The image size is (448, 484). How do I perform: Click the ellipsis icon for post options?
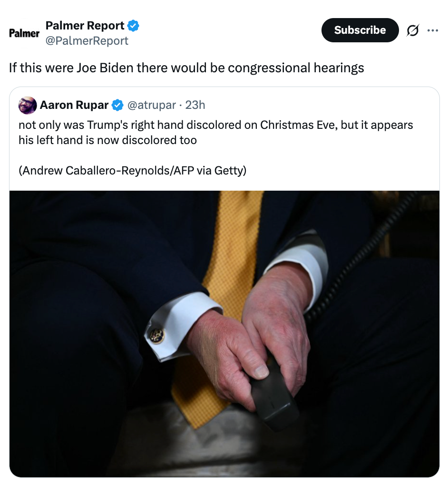pyautogui.click(x=433, y=30)
